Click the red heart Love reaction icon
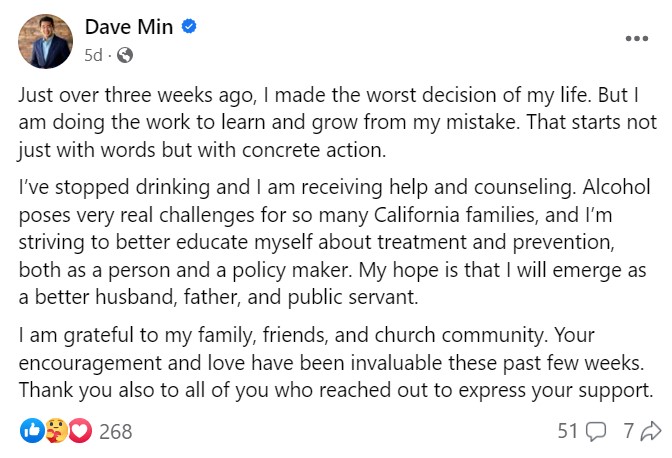 (80, 431)
